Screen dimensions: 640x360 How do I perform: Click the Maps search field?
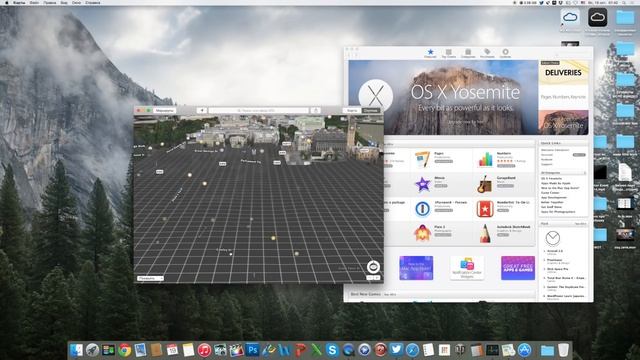(x=259, y=110)
